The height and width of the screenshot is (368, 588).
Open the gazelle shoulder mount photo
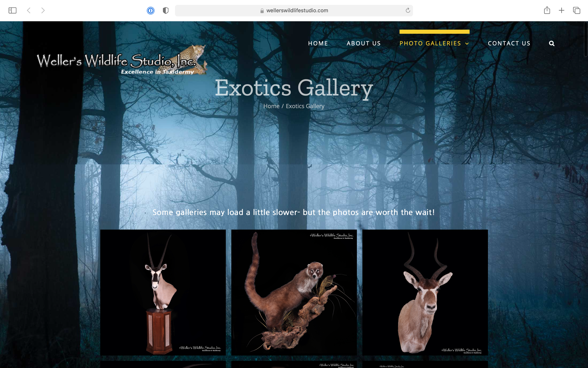coord(425,292)
